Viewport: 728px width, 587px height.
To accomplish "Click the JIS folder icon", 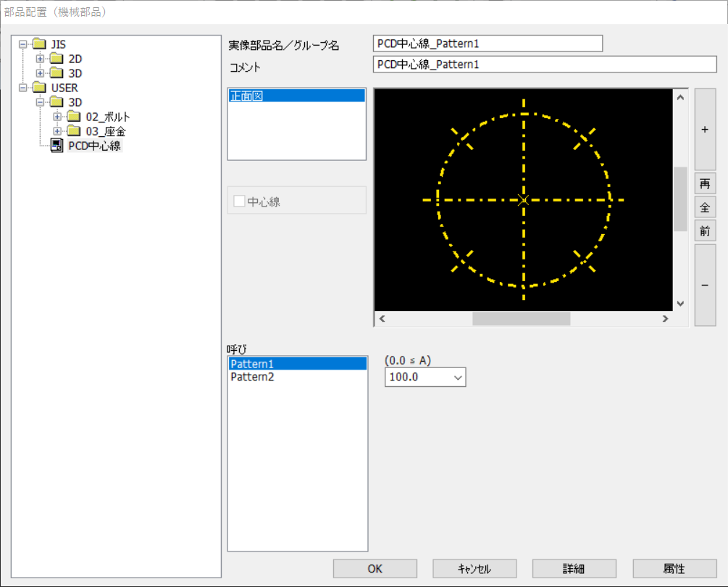I will click(39, 44).
